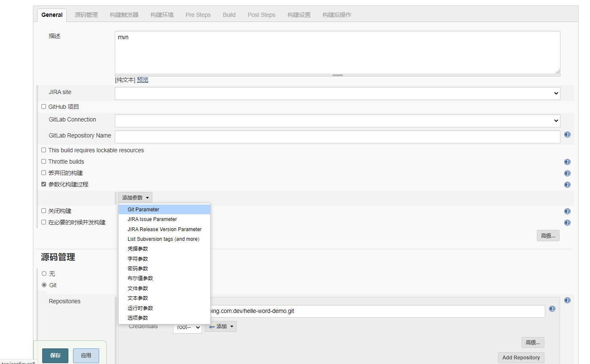Open help icon for 关闭构建

[x=567, y=211]
